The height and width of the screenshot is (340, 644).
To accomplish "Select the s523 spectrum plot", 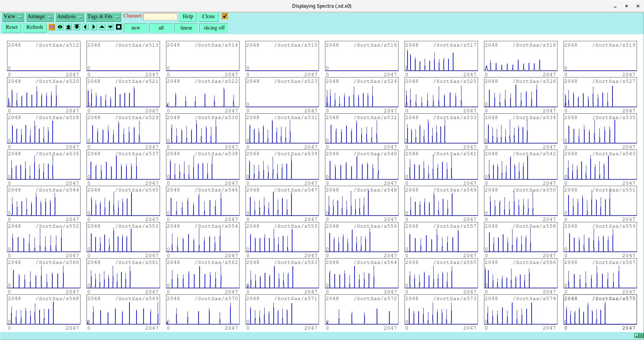I will point(282,92).
